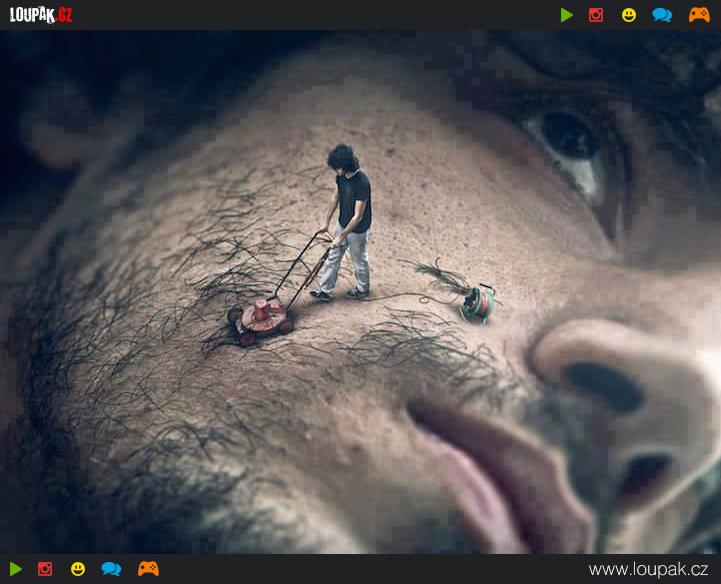Open the red Instagram icon in top bar
This screenshot has height=584, width=721.
(x=596, y=15)
